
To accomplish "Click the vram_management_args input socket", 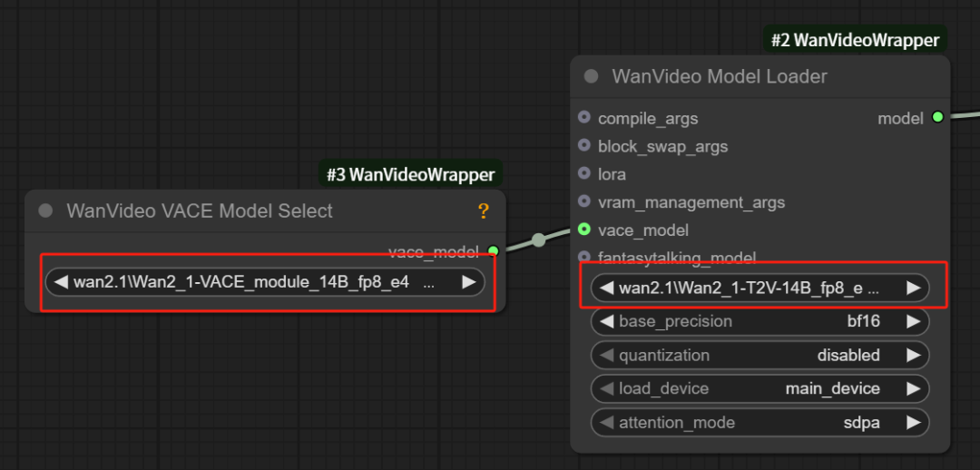I will (x=583, y=202).
